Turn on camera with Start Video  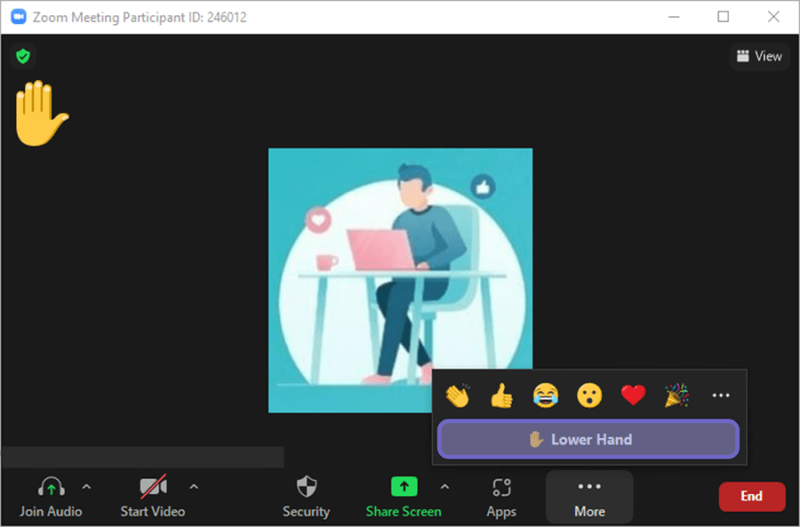pos(153,496)
